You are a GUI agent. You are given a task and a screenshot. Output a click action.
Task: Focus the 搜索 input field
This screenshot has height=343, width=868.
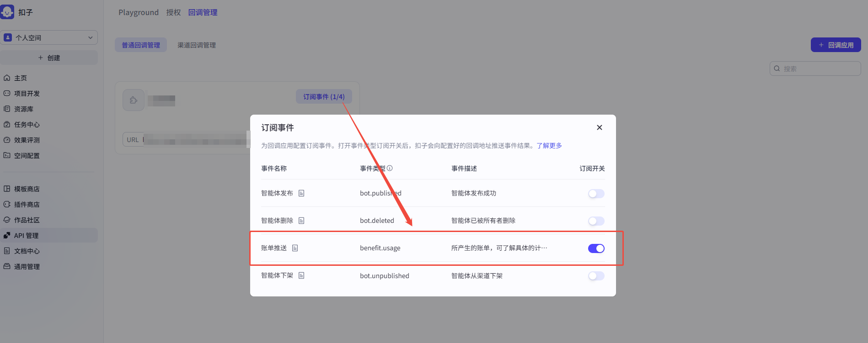click(x=819, y=69)
